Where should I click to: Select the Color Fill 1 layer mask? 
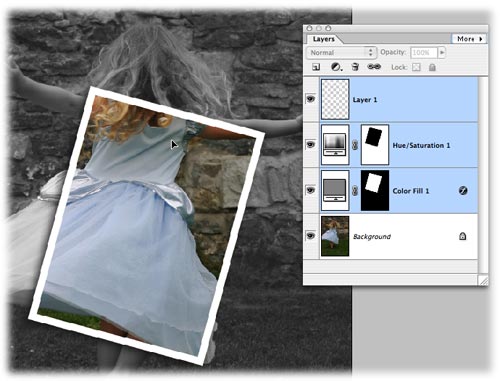pos(375,190)
